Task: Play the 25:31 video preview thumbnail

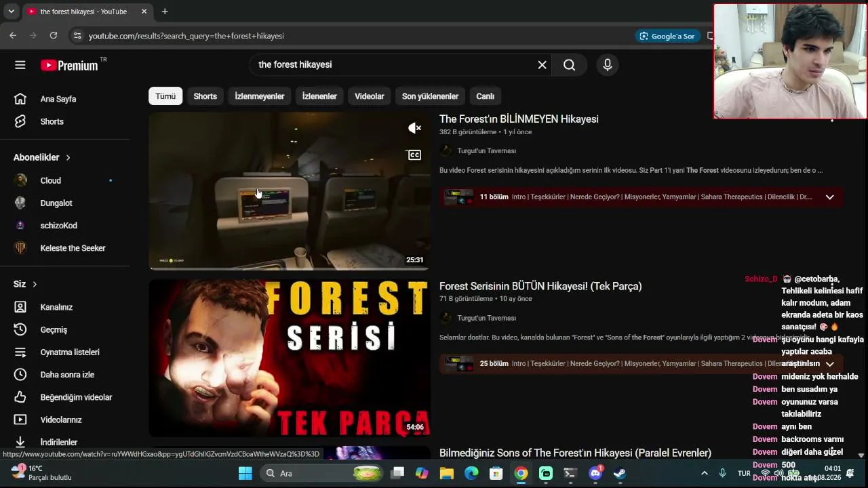Action: click(x=290, y=191)
